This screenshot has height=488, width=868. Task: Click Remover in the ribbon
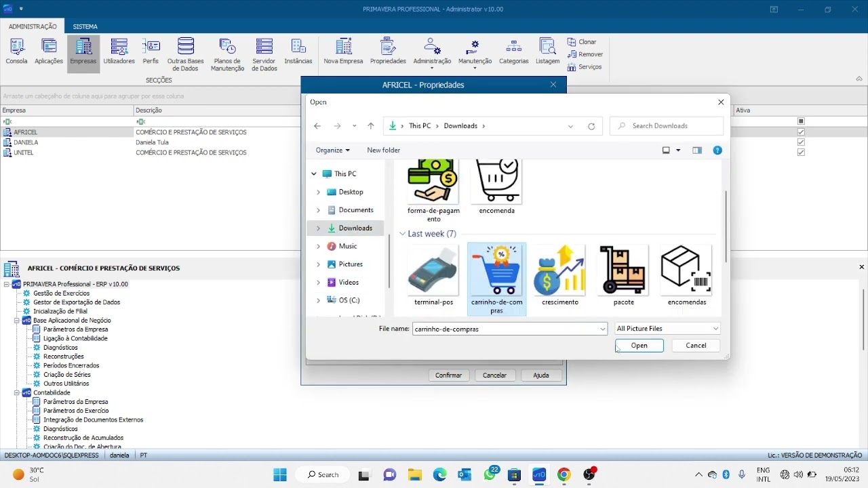click(585, 54)
